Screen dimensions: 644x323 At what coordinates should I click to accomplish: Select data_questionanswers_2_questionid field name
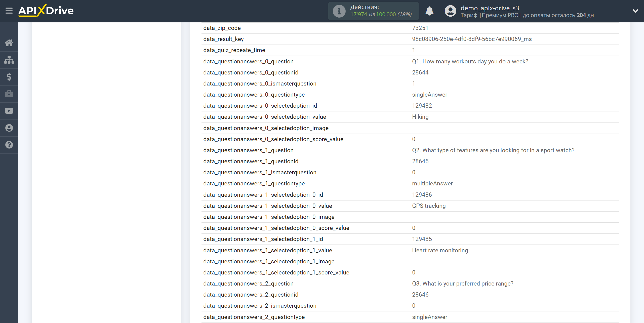(x=251, y=295)
